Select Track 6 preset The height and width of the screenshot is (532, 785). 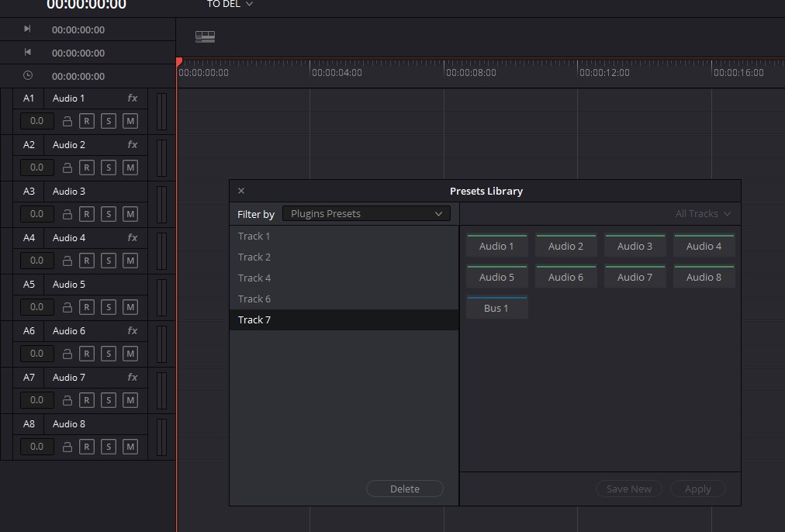344,299
